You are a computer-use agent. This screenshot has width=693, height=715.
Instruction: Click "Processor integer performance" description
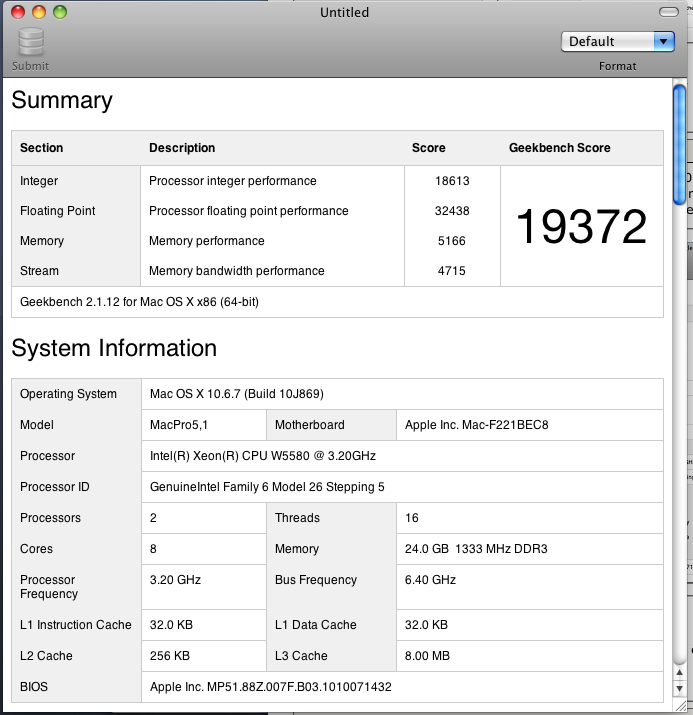(x=233, y=181)
